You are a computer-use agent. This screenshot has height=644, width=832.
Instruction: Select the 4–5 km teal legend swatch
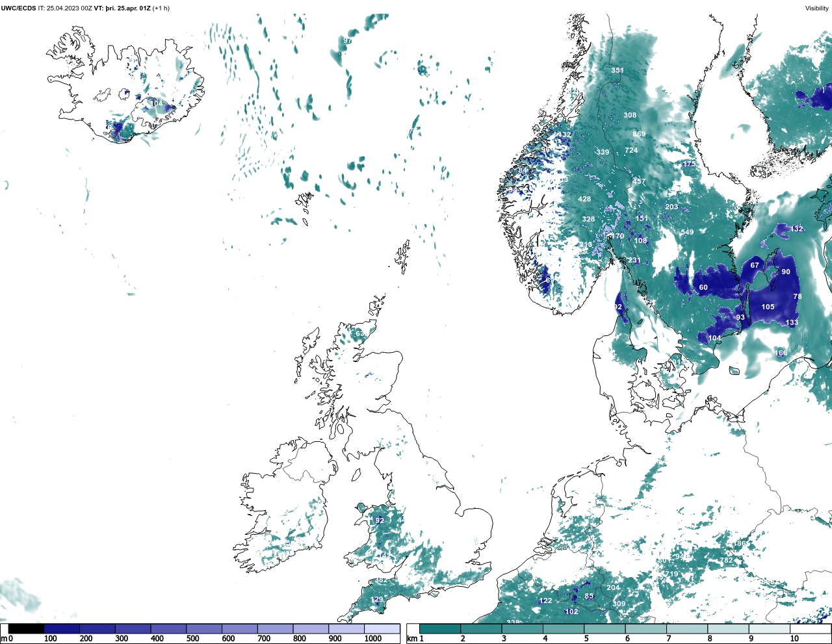pos(564,628)
